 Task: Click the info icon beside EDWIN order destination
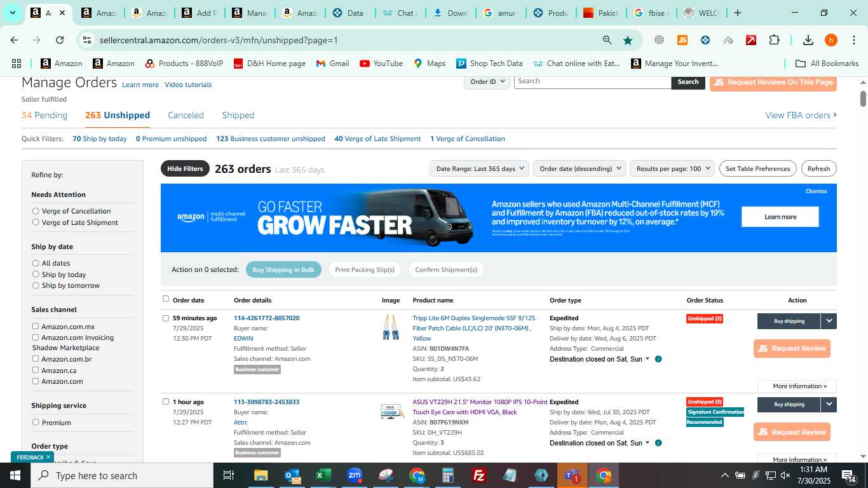658,359
